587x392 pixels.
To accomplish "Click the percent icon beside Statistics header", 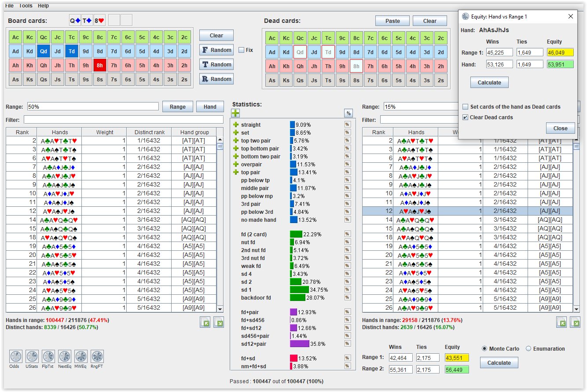I will [349, 114].
